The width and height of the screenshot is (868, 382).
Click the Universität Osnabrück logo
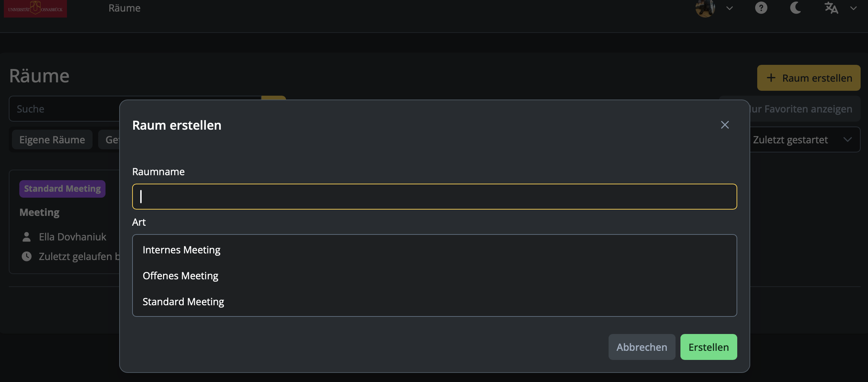[x=35, y=8]
